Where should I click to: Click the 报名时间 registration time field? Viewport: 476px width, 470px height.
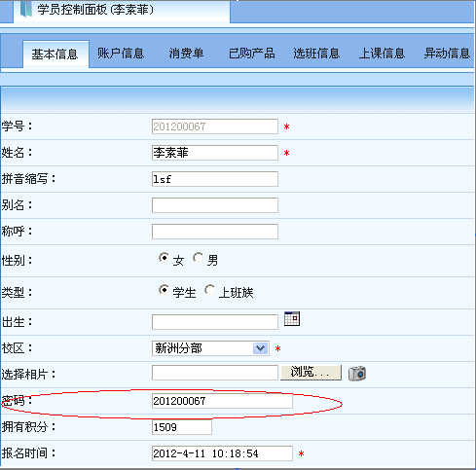pos(222,453)
